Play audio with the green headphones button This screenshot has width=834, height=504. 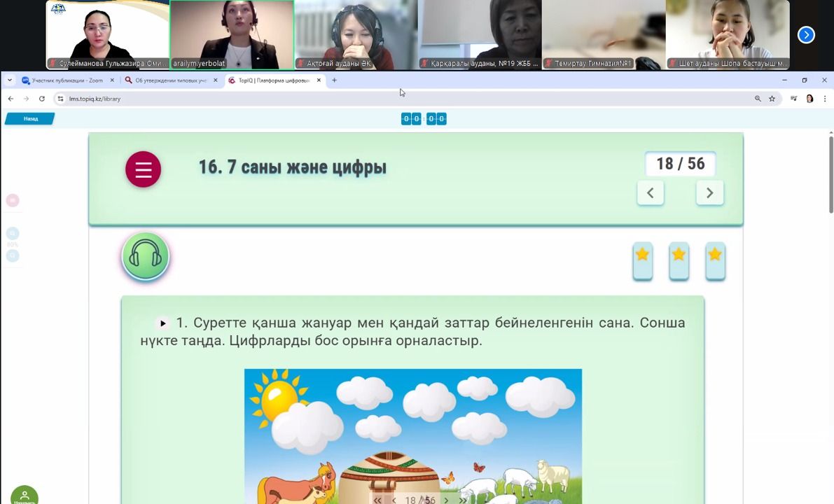146,256
